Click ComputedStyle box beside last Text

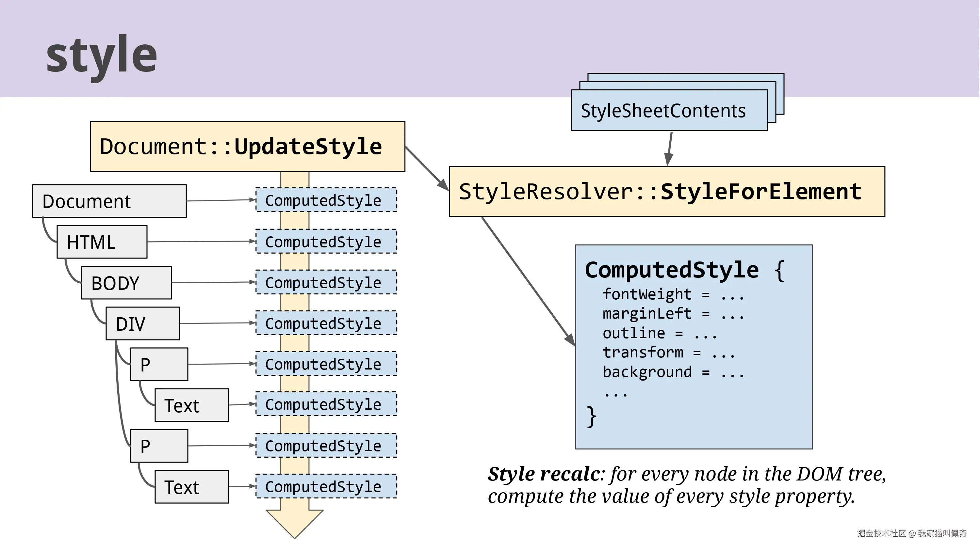(326, 486)
